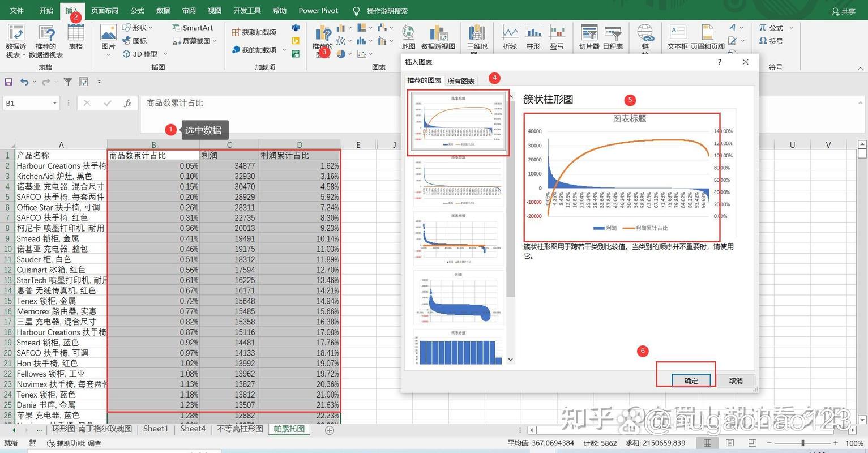This screenshot has height=453, width=868.
Task: Save the workbook from quick access toolbar
Action: tap(8, 82)
